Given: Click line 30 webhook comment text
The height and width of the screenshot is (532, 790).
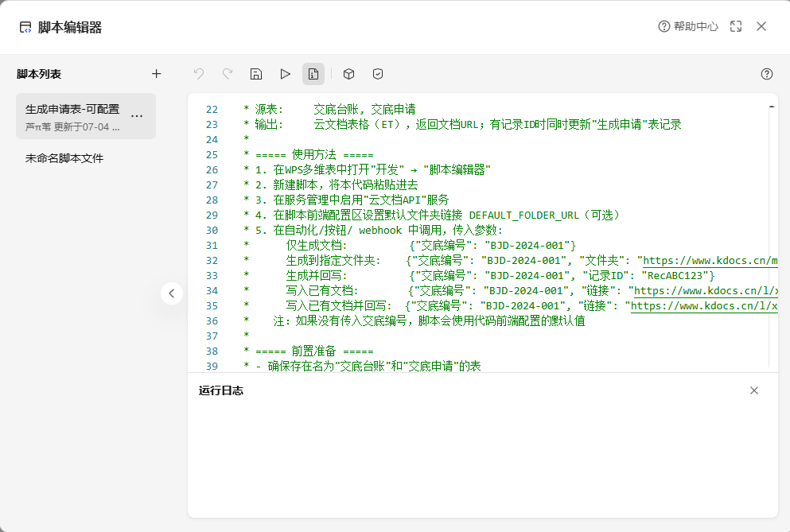Looking at the screenshot, I should [388, 231].
